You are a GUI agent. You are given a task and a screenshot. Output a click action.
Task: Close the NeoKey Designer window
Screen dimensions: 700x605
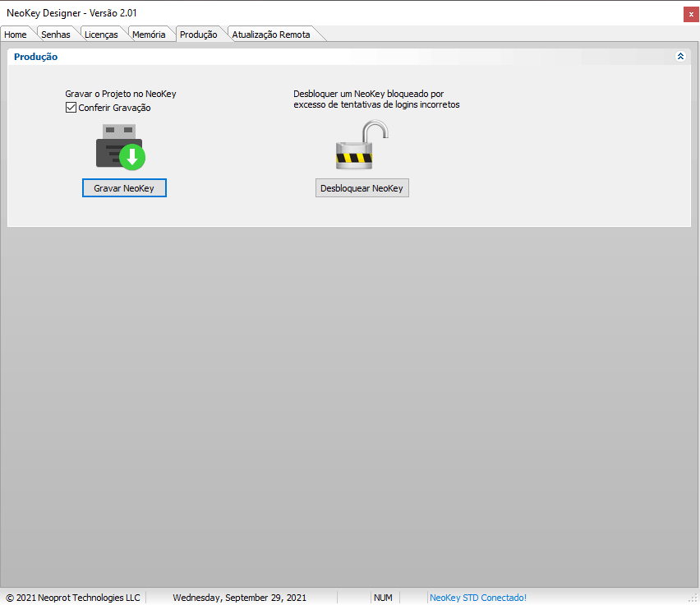tap(690, 13)
